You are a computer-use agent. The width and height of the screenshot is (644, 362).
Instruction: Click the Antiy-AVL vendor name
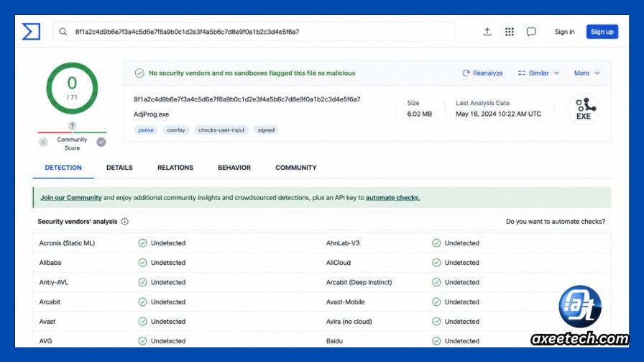pos(54,282)
